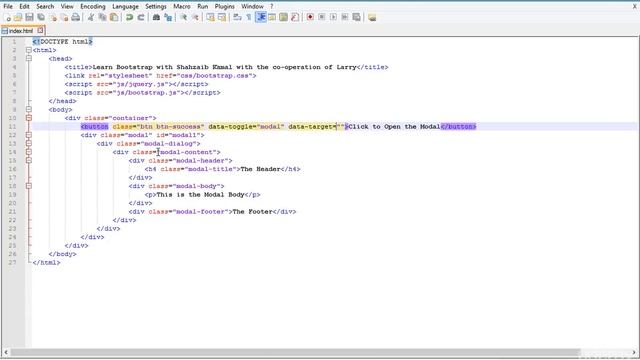Toggle Word Wrap in the toolbar
Screen dimensions: 640x360
pos(237,18)
